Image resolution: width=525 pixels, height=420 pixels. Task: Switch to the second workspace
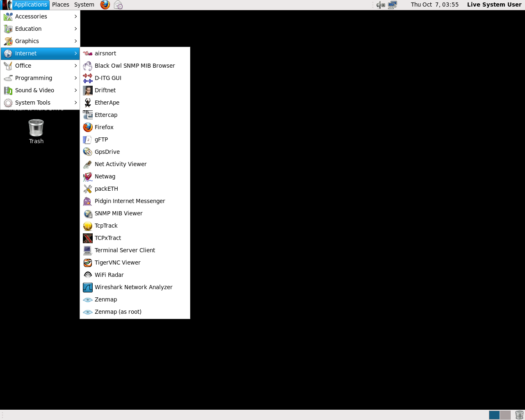point(505,415)
